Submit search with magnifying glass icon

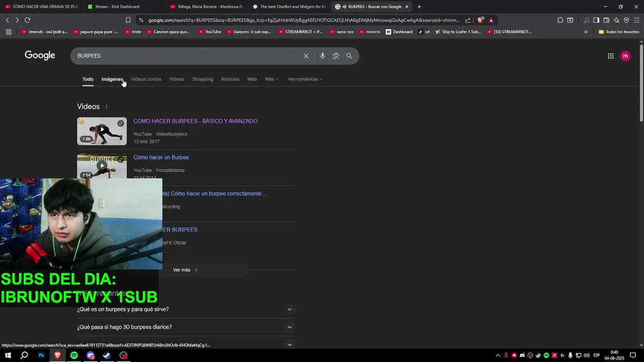tap(349, 56)
